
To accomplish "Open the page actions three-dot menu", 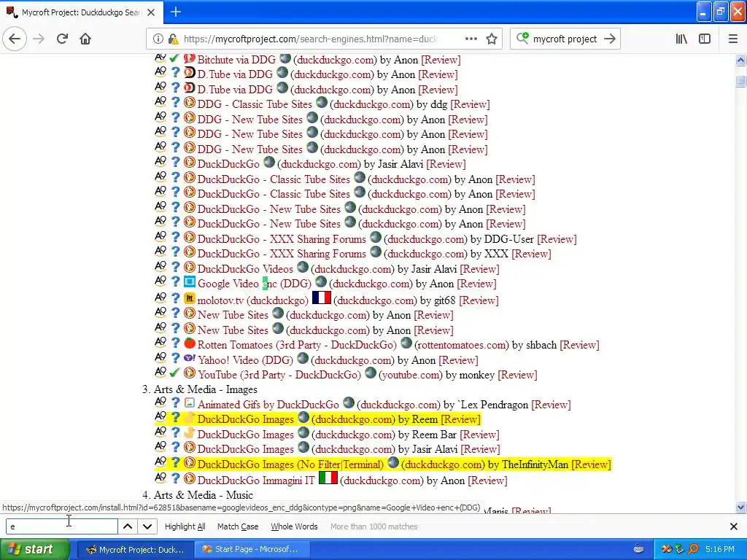I will click(471, 39).
